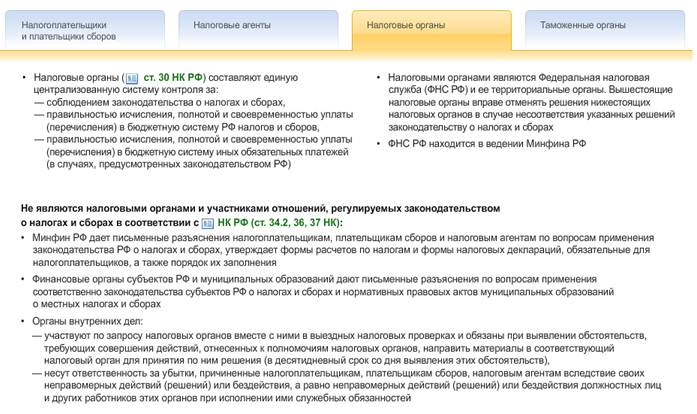Click the document icon before НК РФ (ст. 34.2, 36, 37 НК)
This screenshot has height=414, width=697.
(208, 223)
